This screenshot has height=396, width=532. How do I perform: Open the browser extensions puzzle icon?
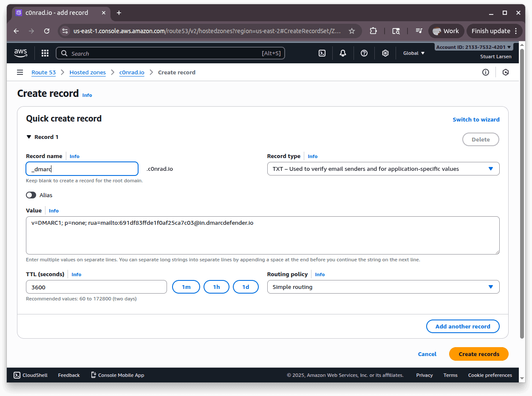click(373, 31)
